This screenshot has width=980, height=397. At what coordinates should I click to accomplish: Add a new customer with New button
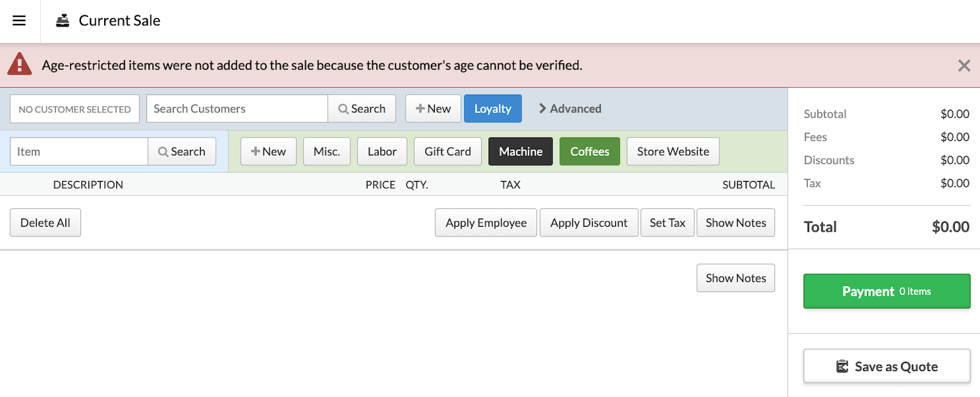click(433, 109)
